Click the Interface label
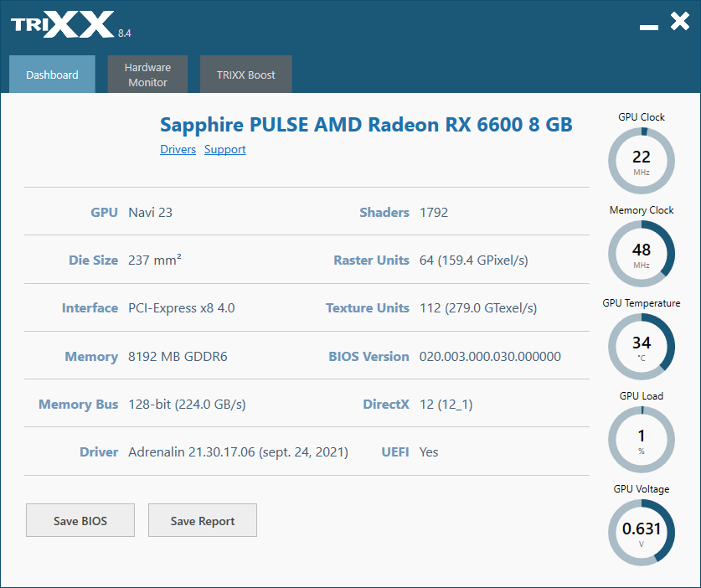 click(x=90, y=308)
